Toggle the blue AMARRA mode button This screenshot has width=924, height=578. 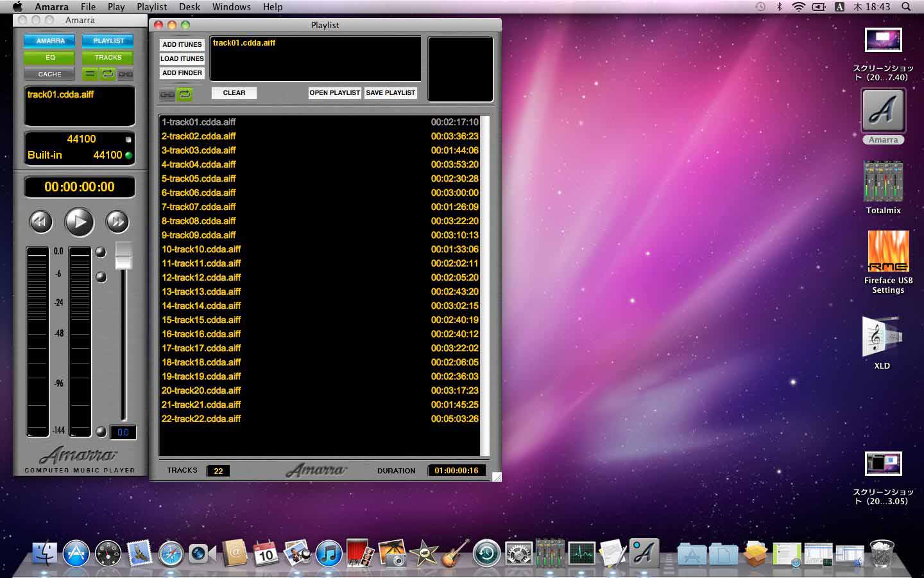[50, 40]
